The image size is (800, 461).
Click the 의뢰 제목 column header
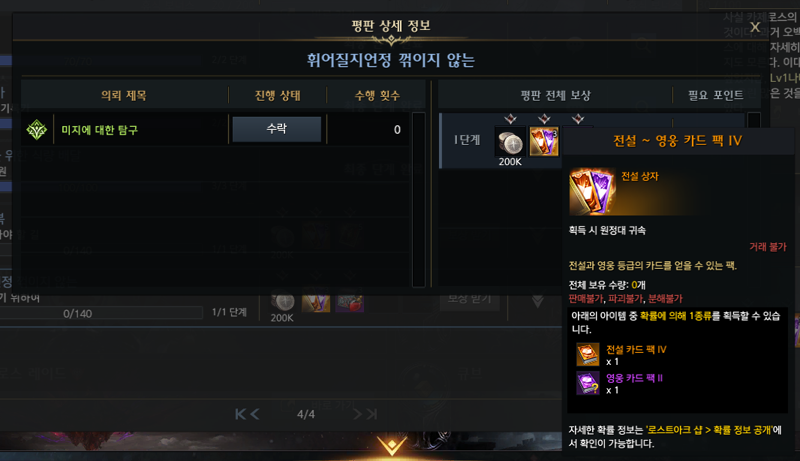(124, 95)
